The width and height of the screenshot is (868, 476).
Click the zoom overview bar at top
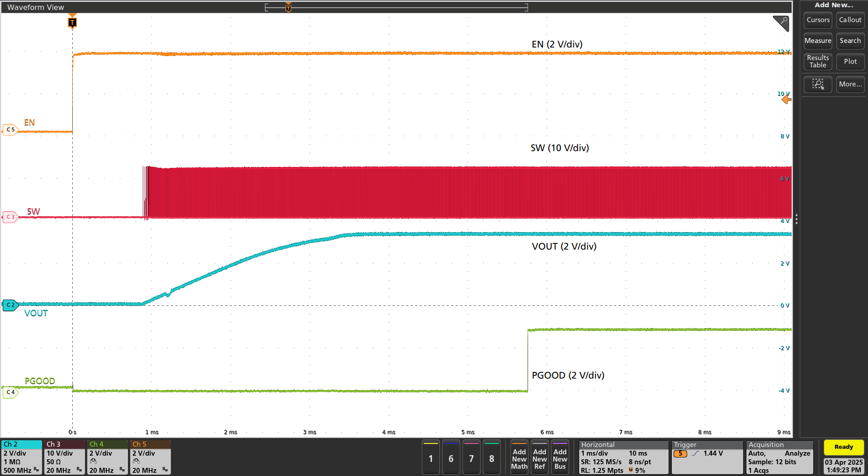[396, 7]
